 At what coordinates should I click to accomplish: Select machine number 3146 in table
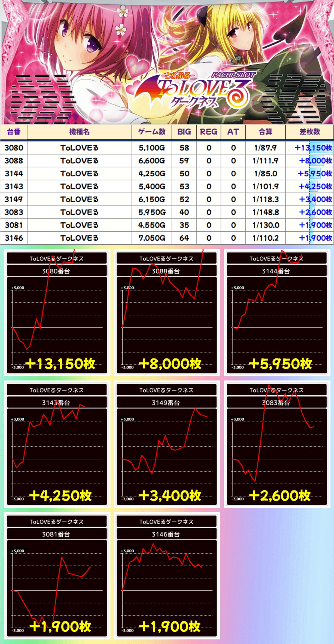click(x=14, y=238)
